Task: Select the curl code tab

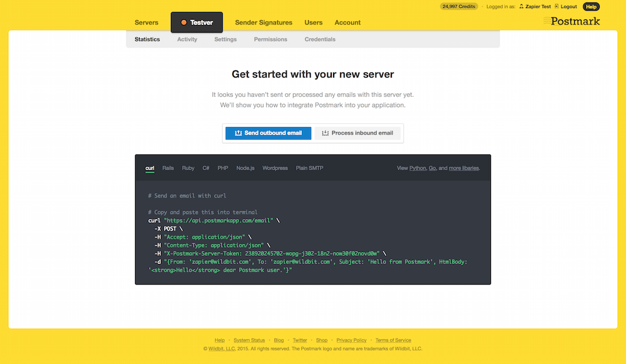Action: (x=150, y=168)
